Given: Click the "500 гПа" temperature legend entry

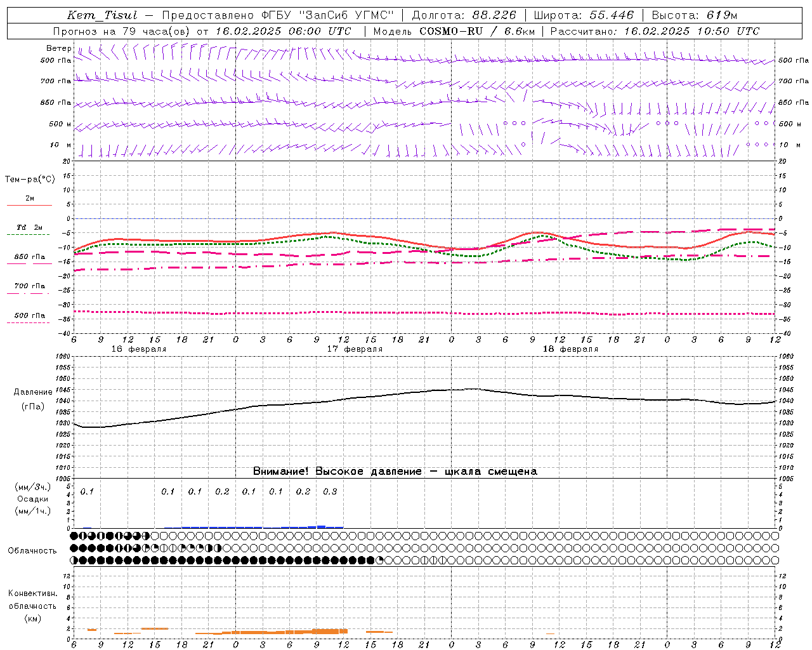Looking at the screenshot, I should point(29,315).
